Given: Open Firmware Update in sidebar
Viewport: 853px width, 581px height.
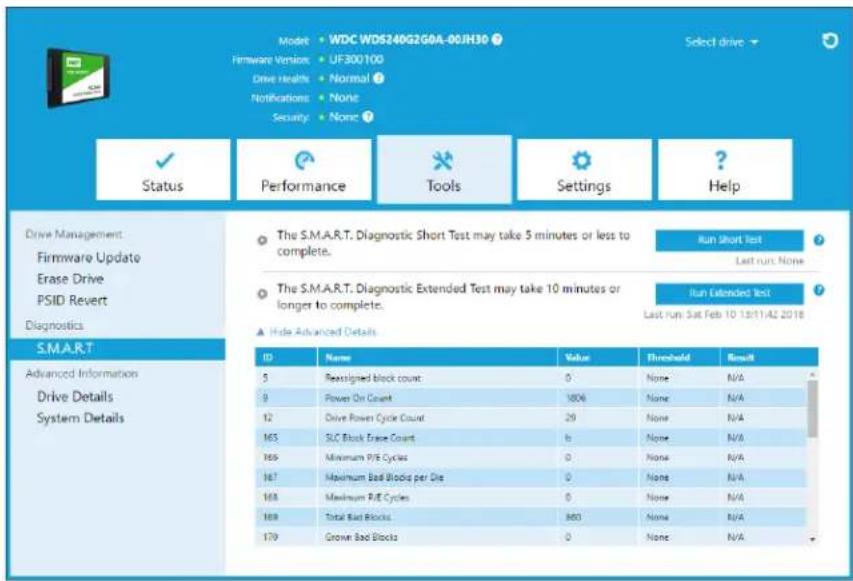Looking at the screenshot, I should click(89, 257).
